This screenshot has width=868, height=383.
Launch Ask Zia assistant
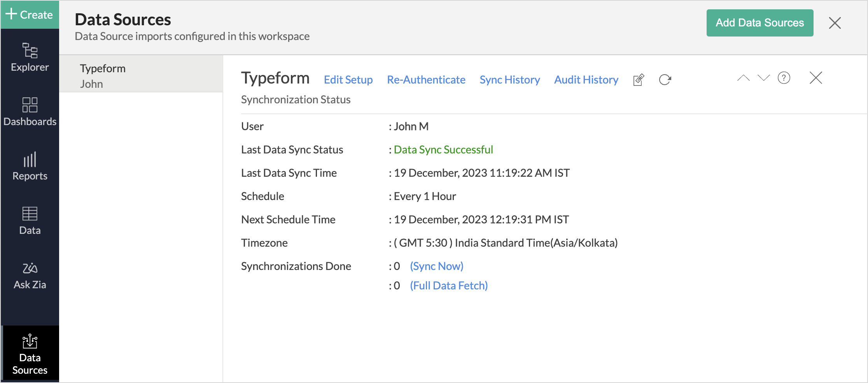30,275
